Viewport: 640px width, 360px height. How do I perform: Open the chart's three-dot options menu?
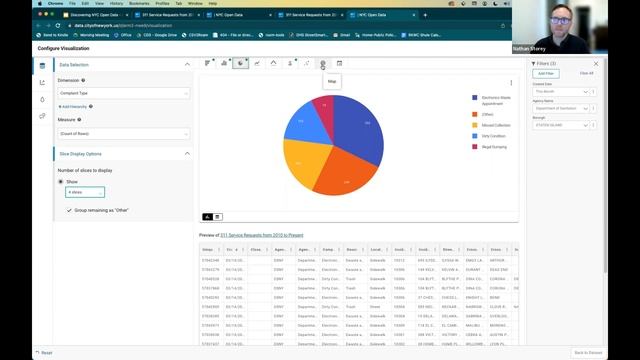click(511, 83)
